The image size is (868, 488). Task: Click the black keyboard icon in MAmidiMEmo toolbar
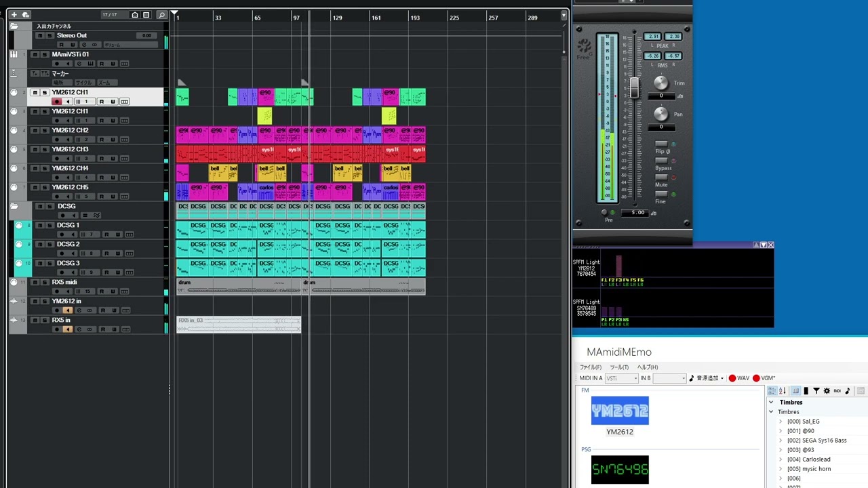[x=806, y=391]
